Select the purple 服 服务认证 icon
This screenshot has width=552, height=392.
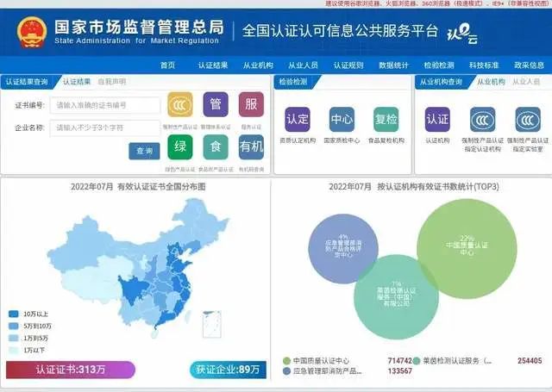click(251, 105)
